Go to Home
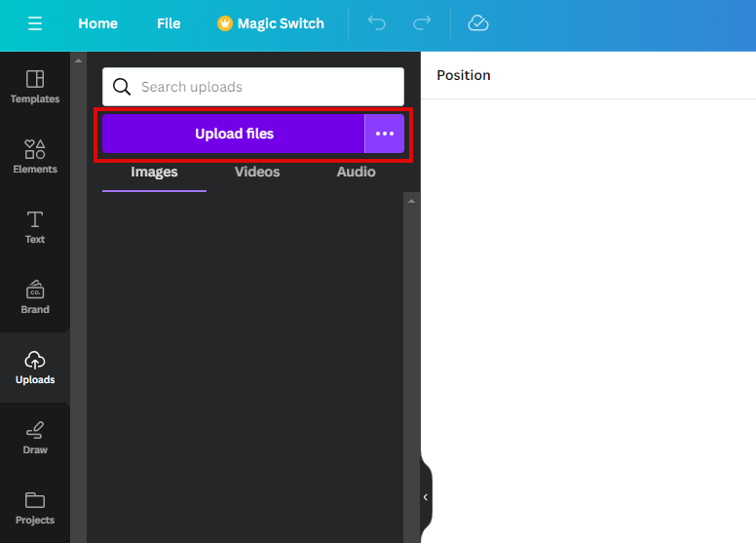This screenshot has height=543, width=756. tap(97, 23)
